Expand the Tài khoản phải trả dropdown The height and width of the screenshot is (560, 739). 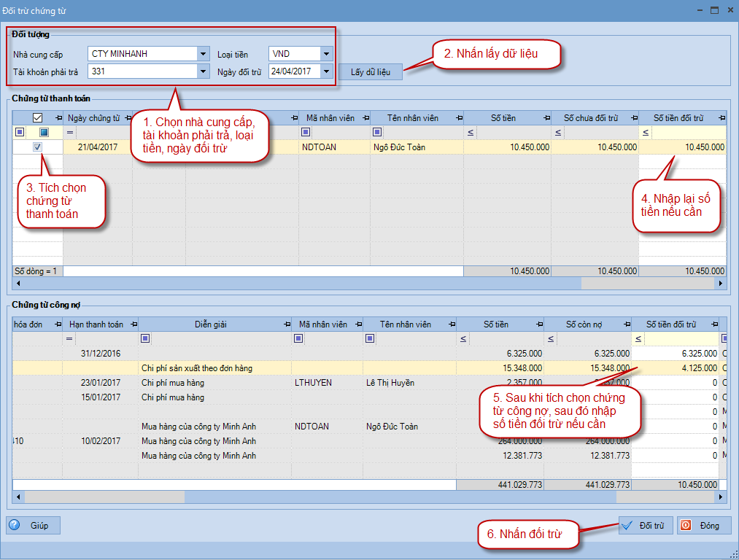[202, 71]
